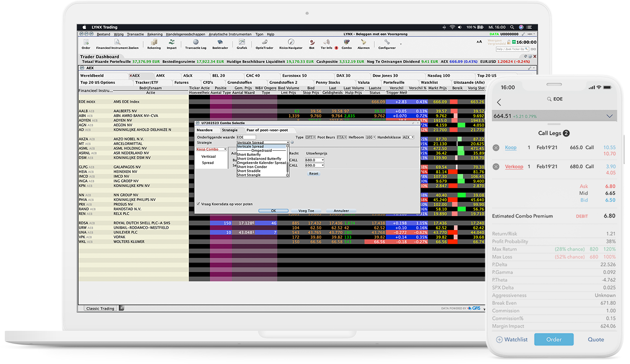The height and width of the screenshot is (364, 630).
Task: Open the Handelsklasse AEX dropdown
Action: tap(408, 137)
